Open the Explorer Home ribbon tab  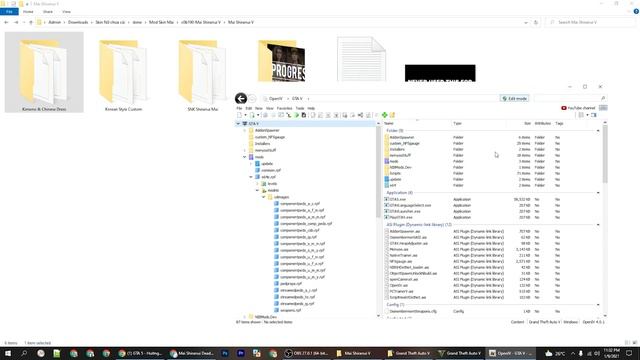coord(28,11)
